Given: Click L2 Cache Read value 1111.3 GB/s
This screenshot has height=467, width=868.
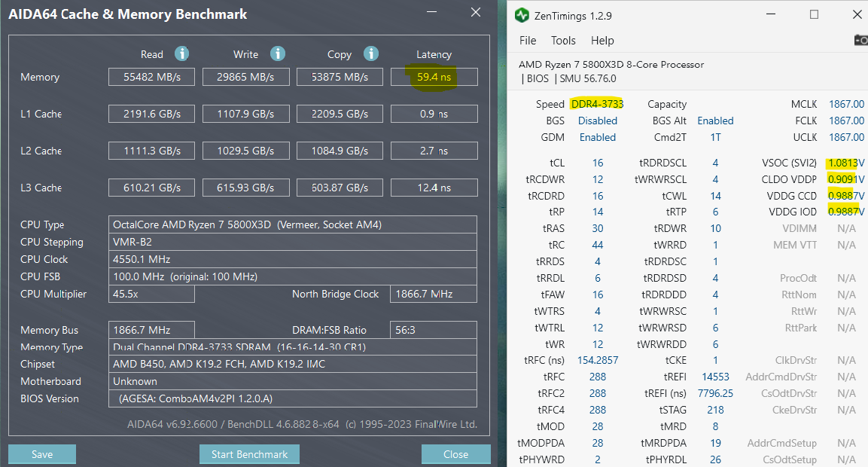Looking at the screenshot, I should 151,151.
